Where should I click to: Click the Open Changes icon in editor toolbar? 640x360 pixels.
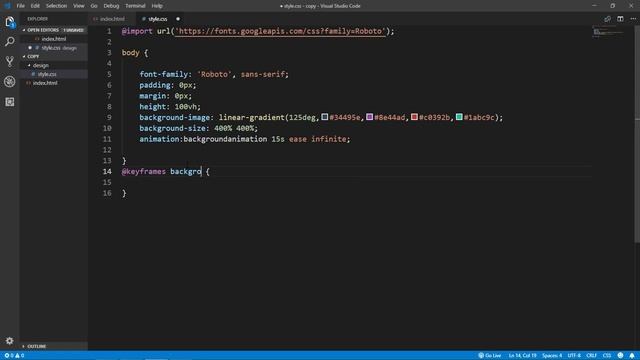tap(607, 19)
